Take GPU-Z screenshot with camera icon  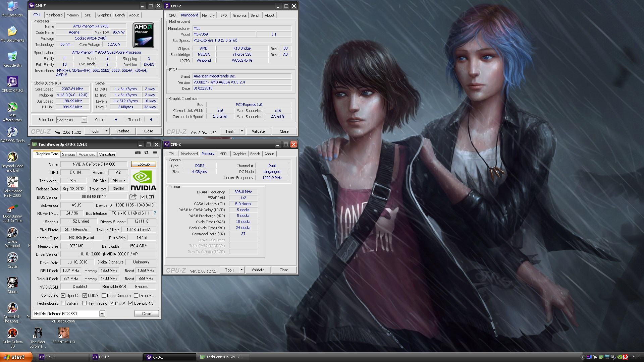coord(138,153)
